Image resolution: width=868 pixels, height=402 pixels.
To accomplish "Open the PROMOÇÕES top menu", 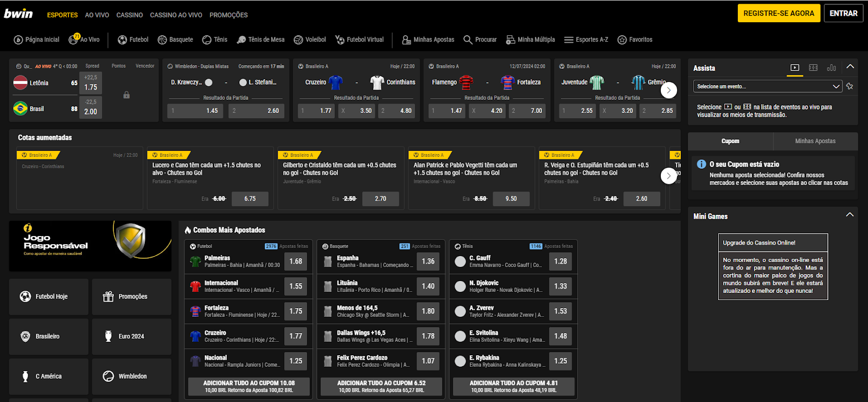I will tap(228, 15).
